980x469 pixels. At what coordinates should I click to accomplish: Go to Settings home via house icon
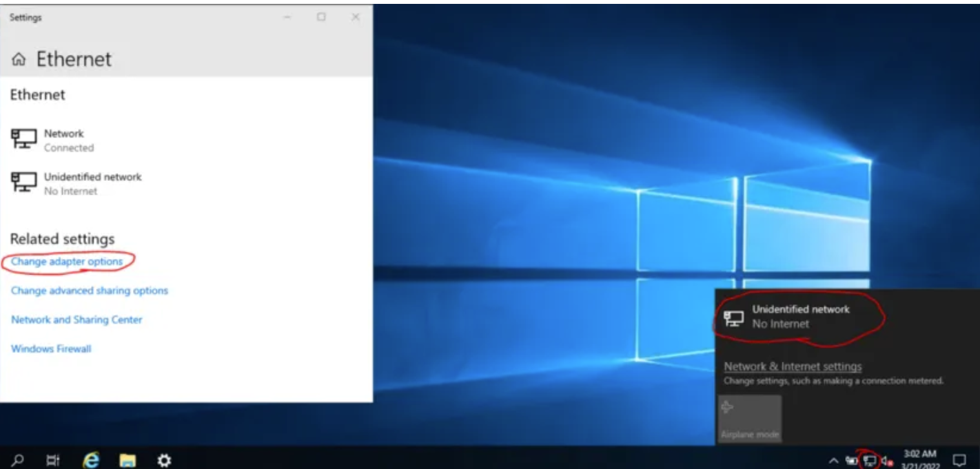click(19, 59)
